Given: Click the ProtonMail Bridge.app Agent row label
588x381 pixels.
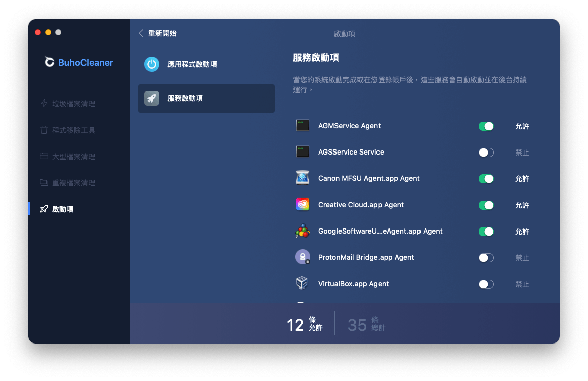Looking at the screenshot, I should tap(366, 257).
